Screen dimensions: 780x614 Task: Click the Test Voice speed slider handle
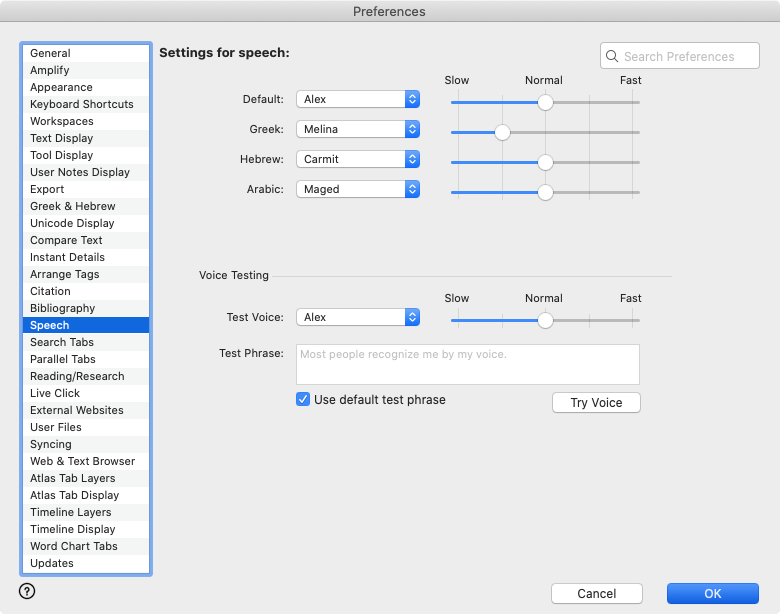click(545, 320)
